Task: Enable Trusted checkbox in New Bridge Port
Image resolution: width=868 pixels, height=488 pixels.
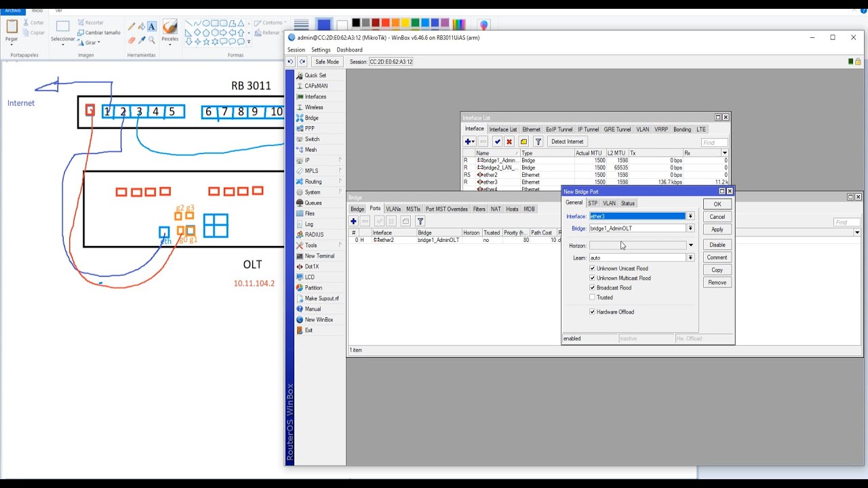Action: 592,297
